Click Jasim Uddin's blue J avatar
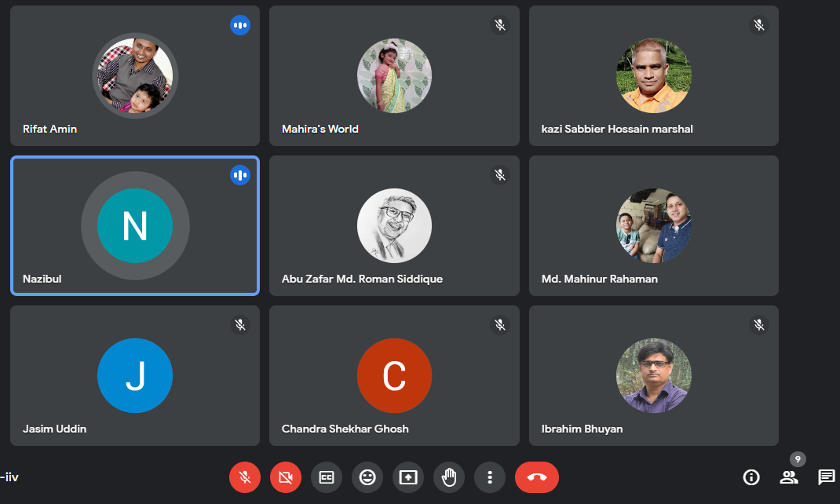Image resolution: width=840 pixels, height=504 pixels. 135,376
